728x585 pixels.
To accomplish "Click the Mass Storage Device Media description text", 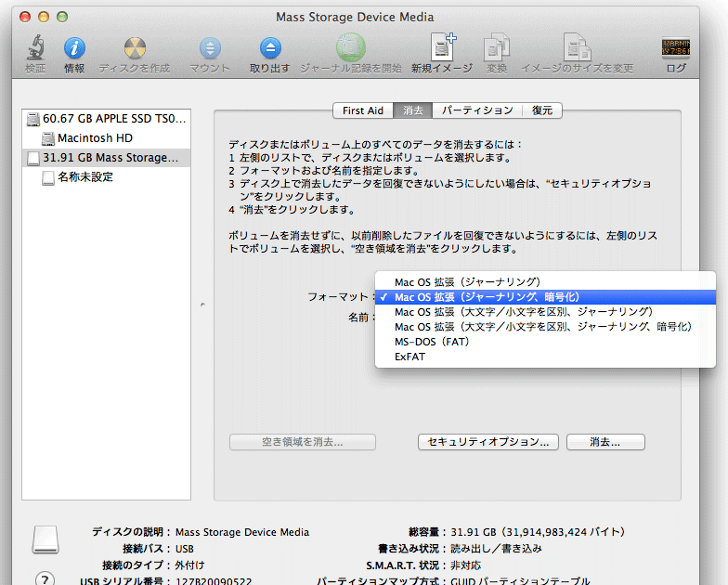I will point(242,532).
